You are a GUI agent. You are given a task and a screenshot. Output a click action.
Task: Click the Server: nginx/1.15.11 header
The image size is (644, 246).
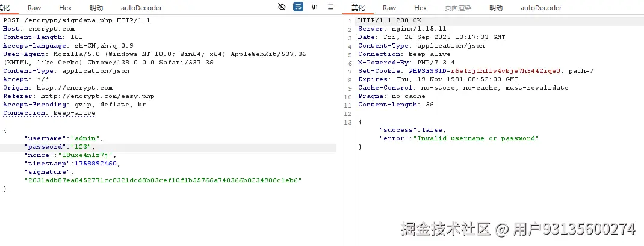(x=402, y=29)
